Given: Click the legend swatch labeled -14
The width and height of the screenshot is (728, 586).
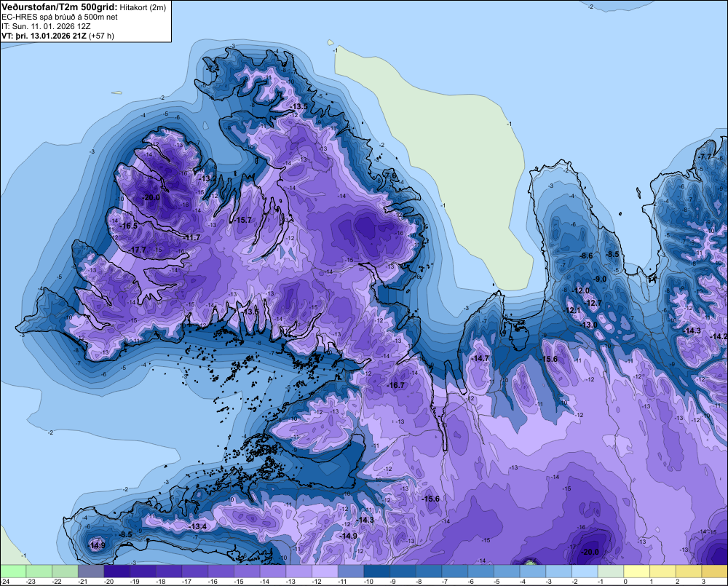Looking at the screenshot, I should click(273, 571).
